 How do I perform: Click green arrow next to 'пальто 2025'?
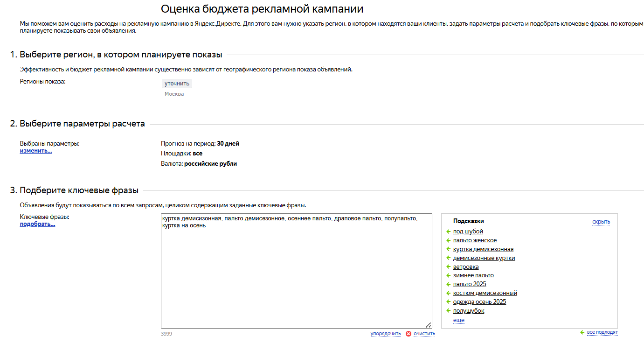tap(448, 284)
